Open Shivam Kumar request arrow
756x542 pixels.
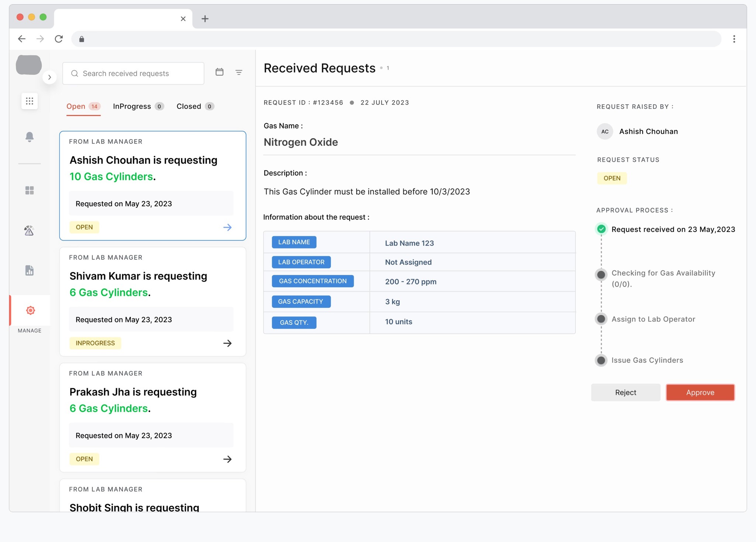click(x=227, y=343)
